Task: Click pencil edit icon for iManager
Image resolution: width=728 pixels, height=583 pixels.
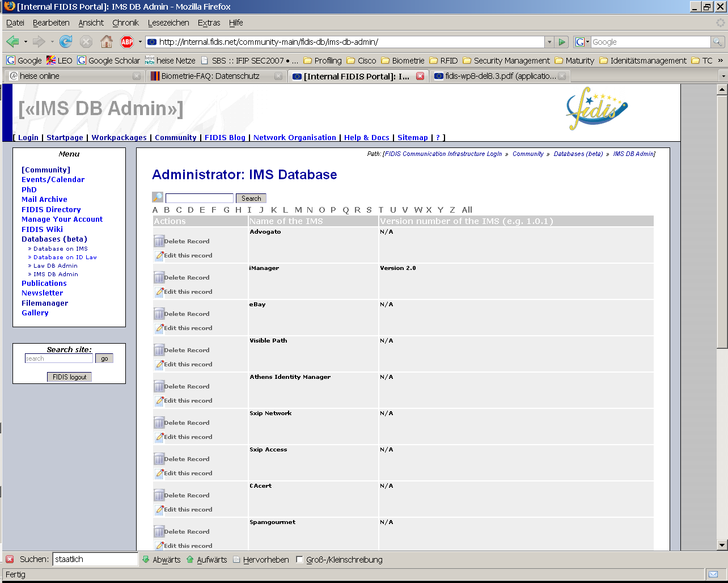Action: coord(159,292)
